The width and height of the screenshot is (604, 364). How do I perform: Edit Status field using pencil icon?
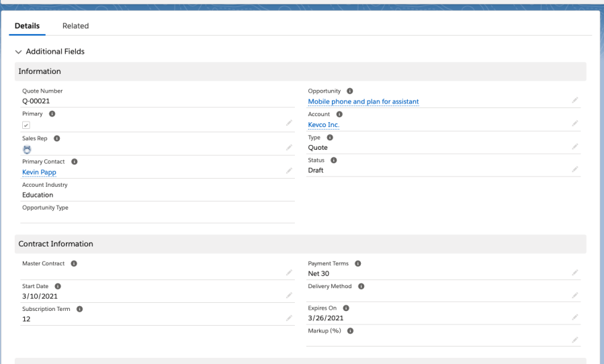point(575,169)
